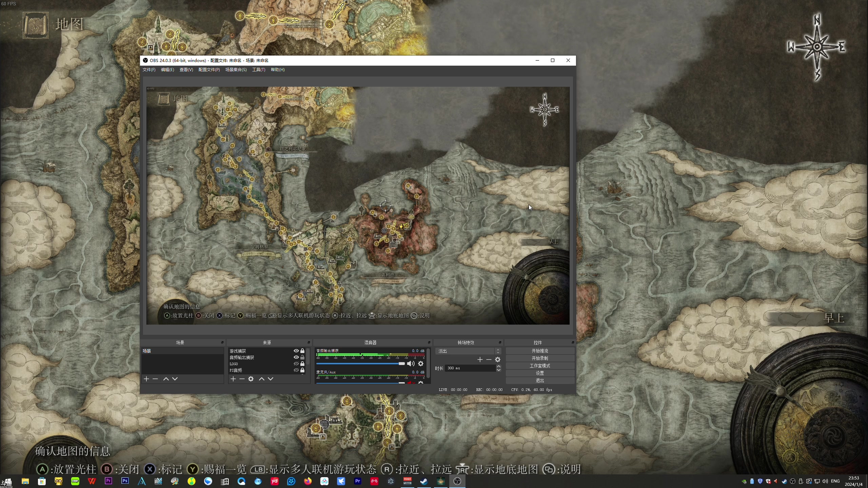The height and width of the screenshot is (488, 868).
Task: Pop out the 混音器 dock panel
Action: click(x=429, y=343)
